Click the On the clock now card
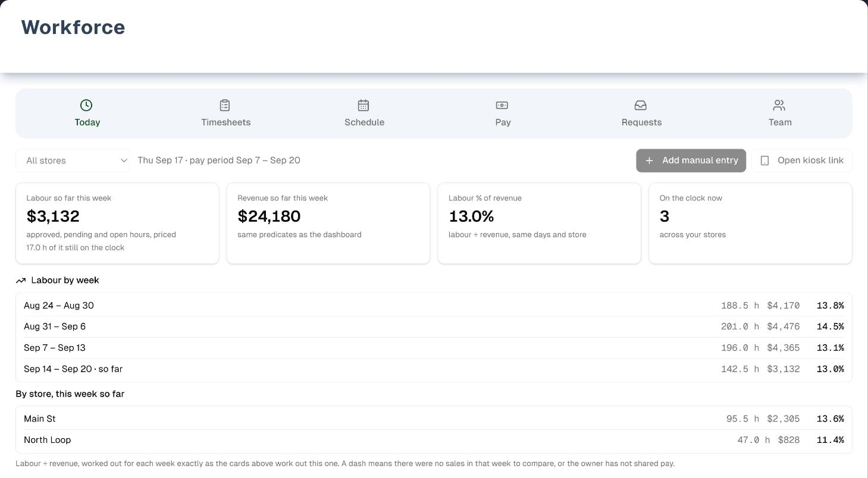The width and height of the screenshot is (868, 478). pyautogui.click(x=750, y=223)
